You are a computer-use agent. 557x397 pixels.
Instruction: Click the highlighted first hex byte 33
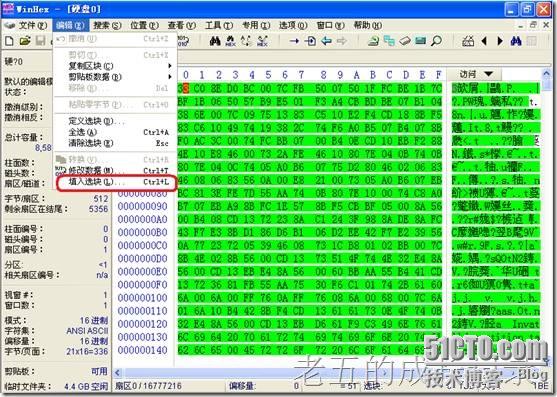pyautogui.click(x=184, y=88)
